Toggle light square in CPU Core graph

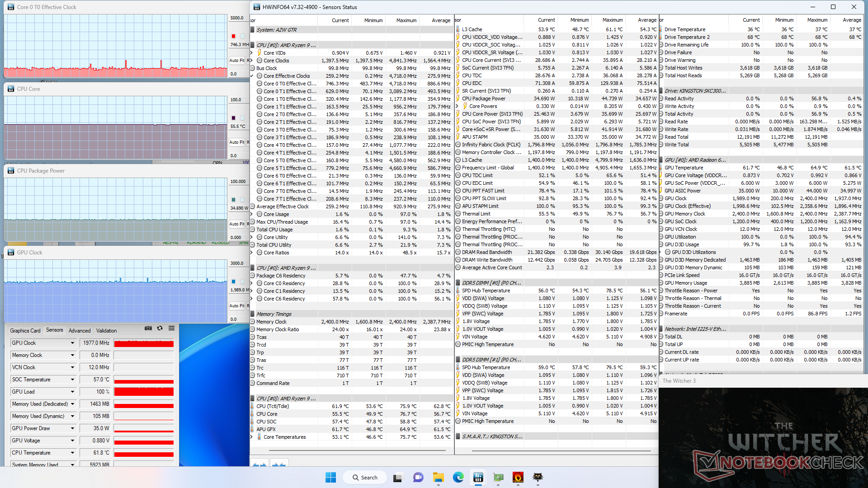coord(242,118)
